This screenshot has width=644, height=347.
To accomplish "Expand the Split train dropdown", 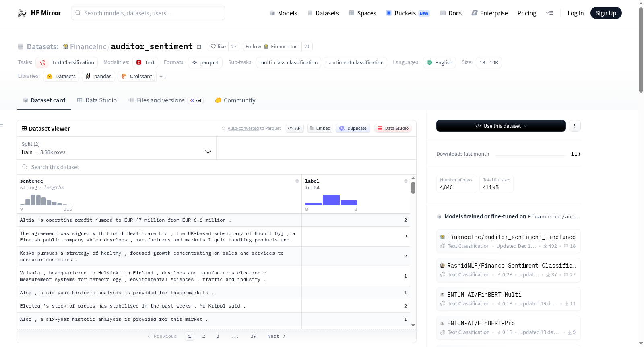I will 116,148.
